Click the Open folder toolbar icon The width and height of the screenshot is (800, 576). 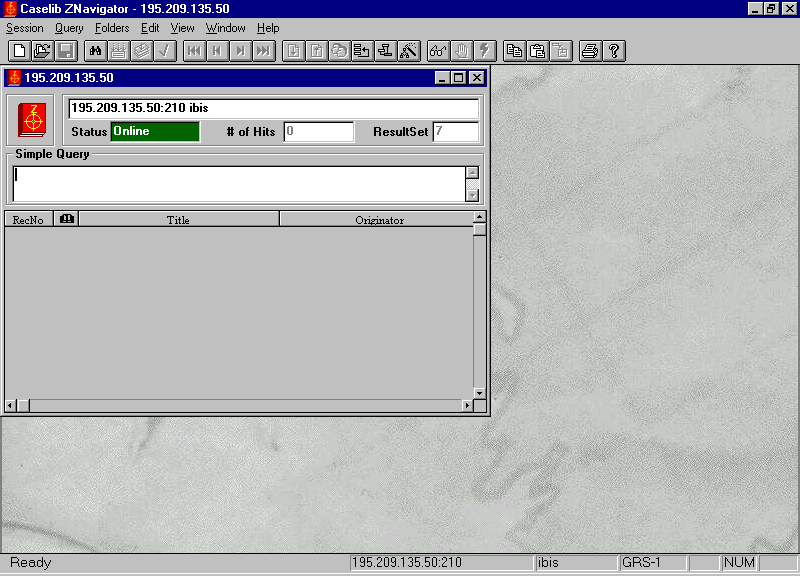[42, 51]
